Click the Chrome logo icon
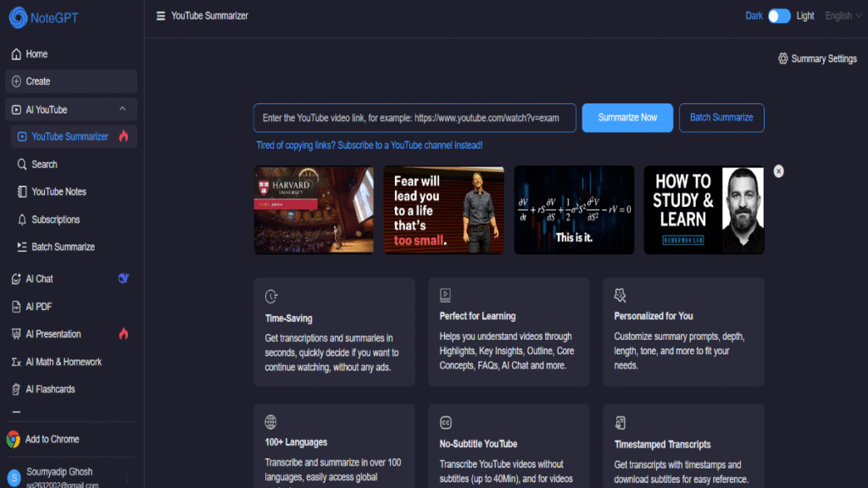This screenshot has width=868, height=488. tap(14, 440)
